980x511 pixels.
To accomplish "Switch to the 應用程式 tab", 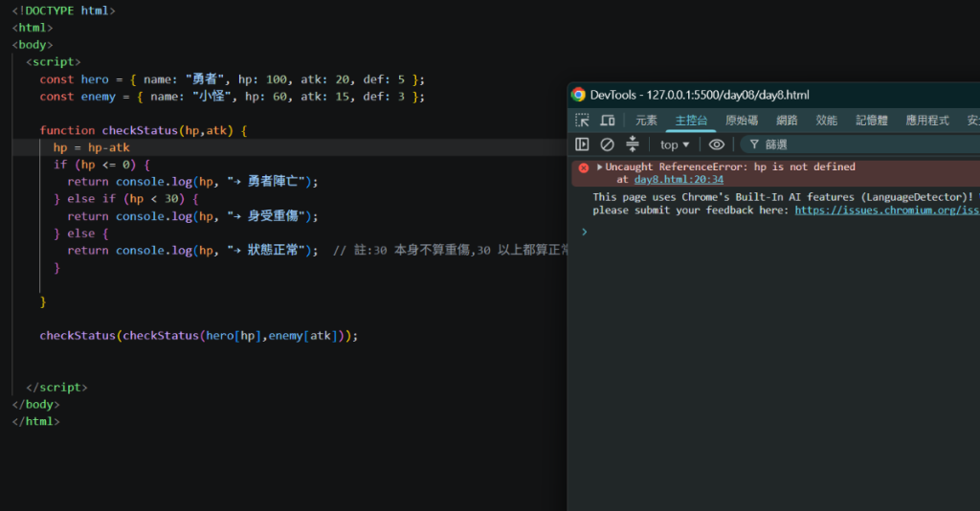I will [x=927, y=120].
